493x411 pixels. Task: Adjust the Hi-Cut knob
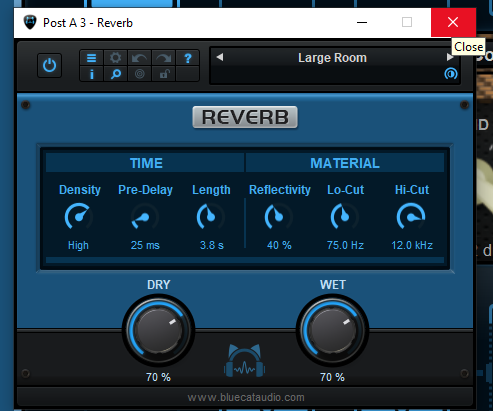pos(411,217)
